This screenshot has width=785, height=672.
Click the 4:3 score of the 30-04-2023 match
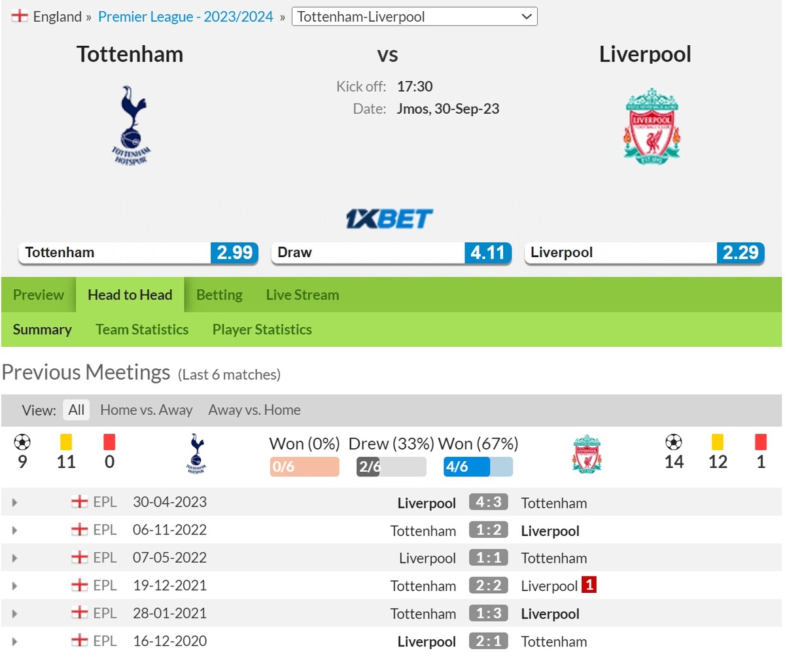tap(488, 503)
